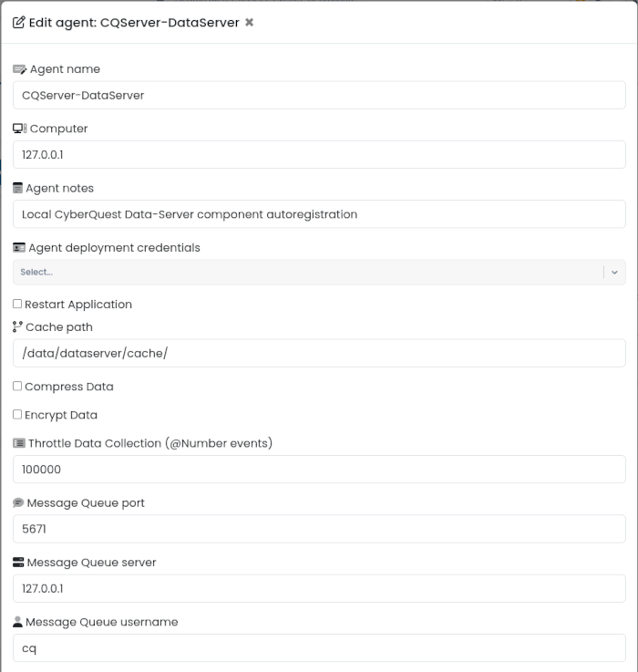Click the Message Queue username person icon

point(17,622)
